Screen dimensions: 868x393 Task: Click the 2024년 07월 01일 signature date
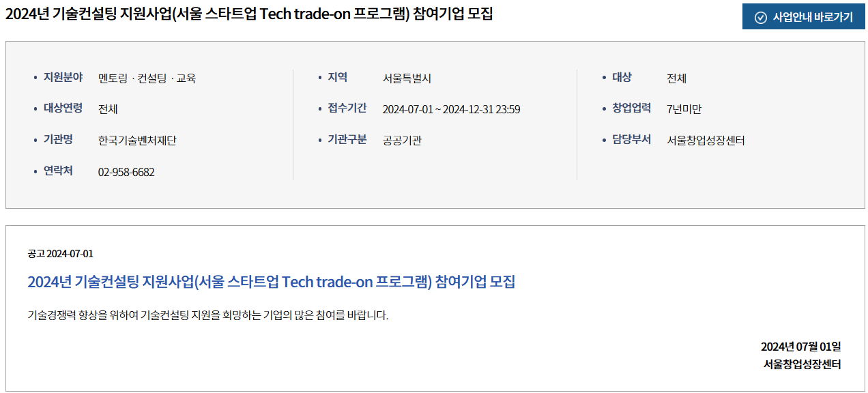800,347
